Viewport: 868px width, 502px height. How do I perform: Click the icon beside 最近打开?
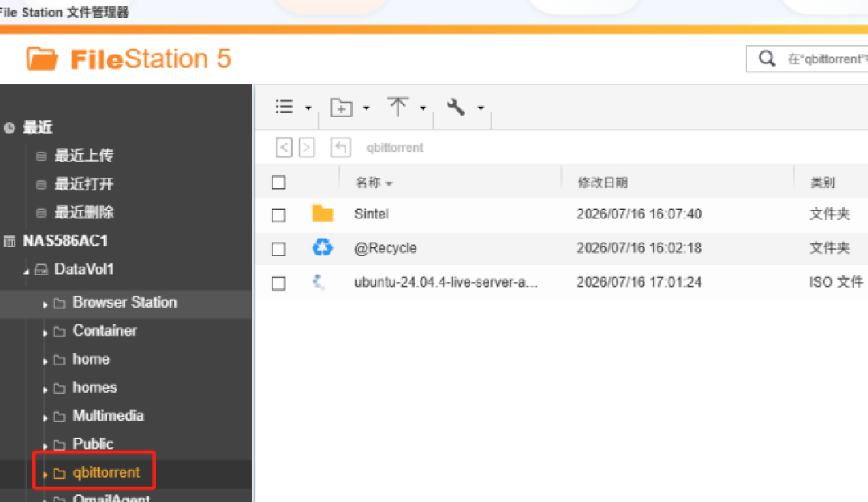(41, 185)
